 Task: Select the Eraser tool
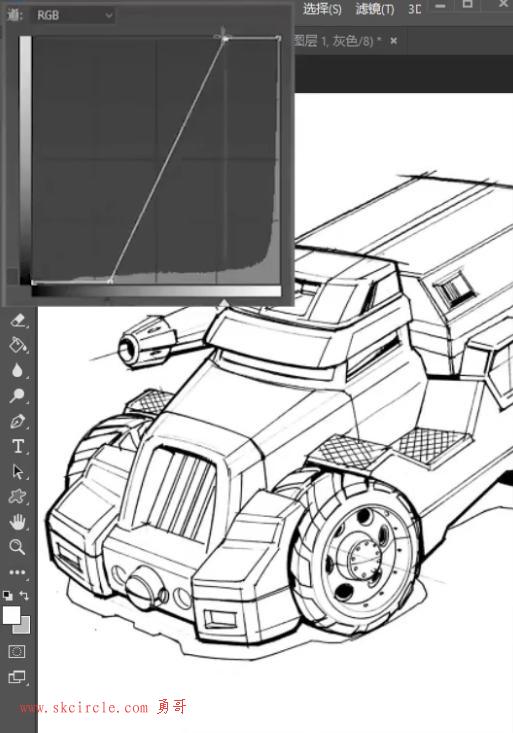pos(17,321)
